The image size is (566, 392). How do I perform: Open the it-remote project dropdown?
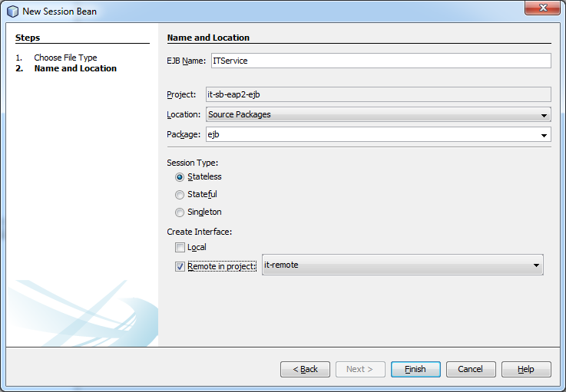[x=402, y=265]
